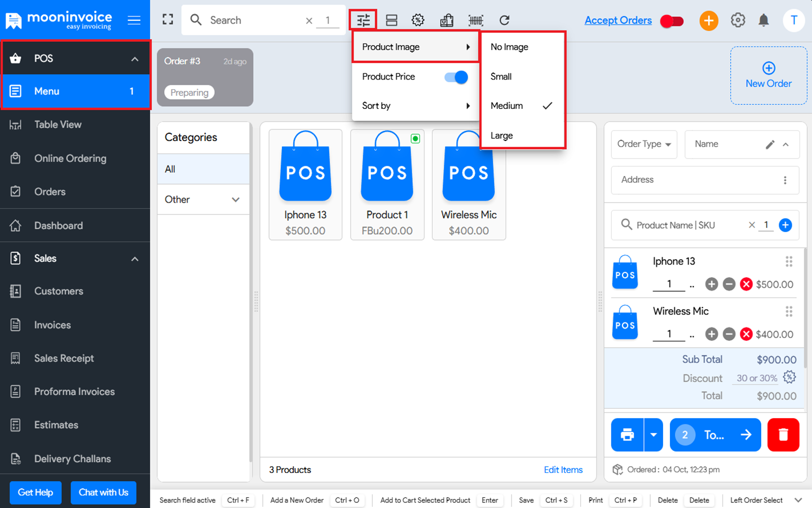Open the Order Type dropdown
Screen dimensions: 812x508
point(644,144)
